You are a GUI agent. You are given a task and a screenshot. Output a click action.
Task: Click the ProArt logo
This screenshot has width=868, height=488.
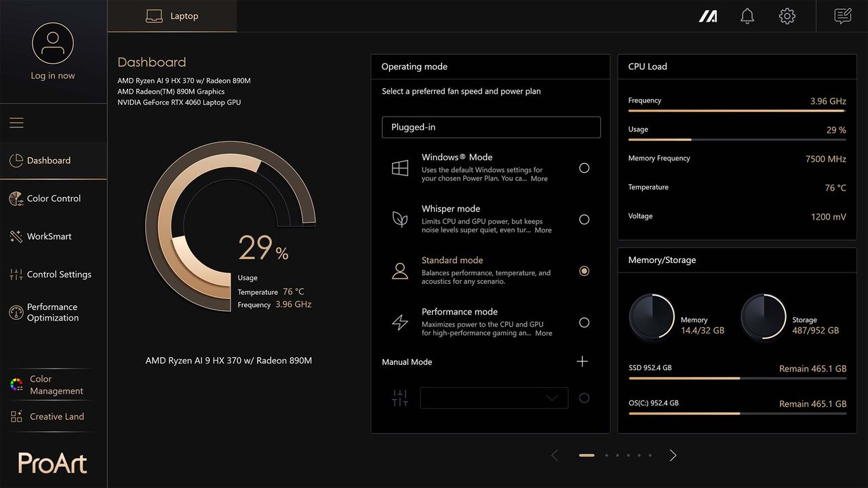click(53, 463)
